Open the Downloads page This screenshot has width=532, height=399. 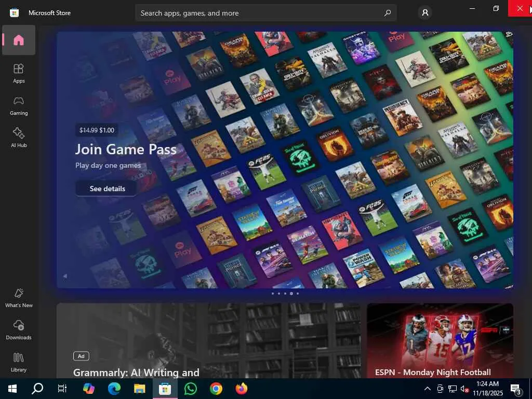[x=19, y=330]
